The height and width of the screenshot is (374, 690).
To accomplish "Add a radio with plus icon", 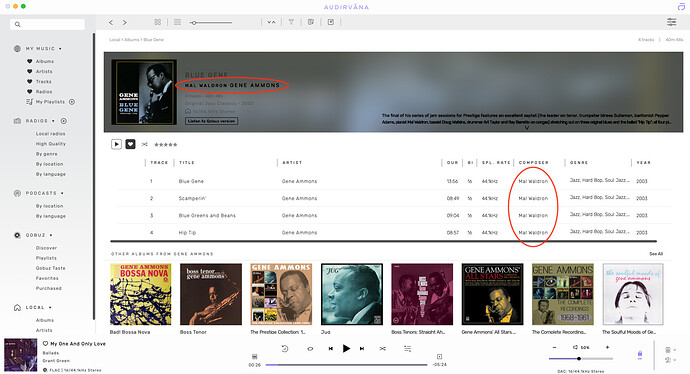I will [x=63, y=121].
